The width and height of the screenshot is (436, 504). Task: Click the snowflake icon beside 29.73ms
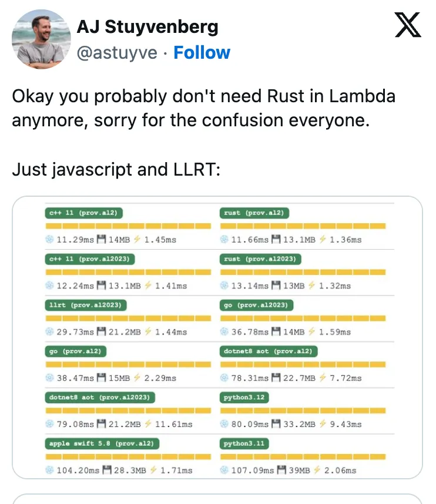[x=49, y=332]
